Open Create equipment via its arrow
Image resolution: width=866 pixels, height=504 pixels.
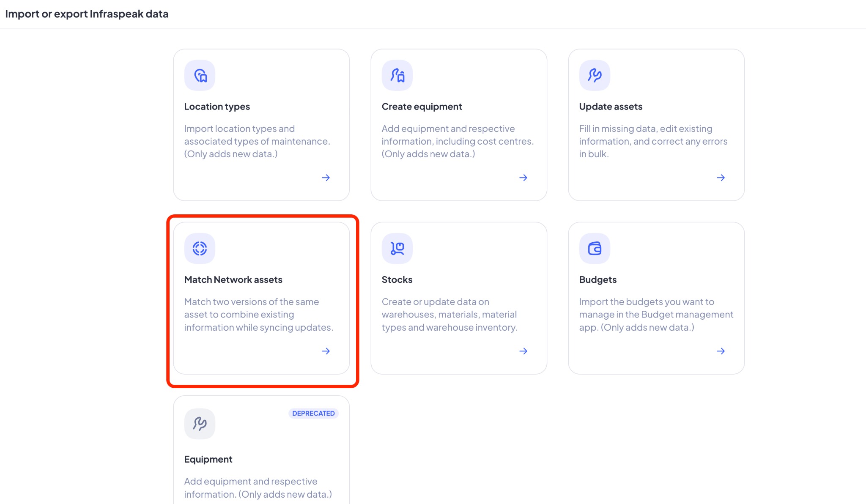pos(523,178)
